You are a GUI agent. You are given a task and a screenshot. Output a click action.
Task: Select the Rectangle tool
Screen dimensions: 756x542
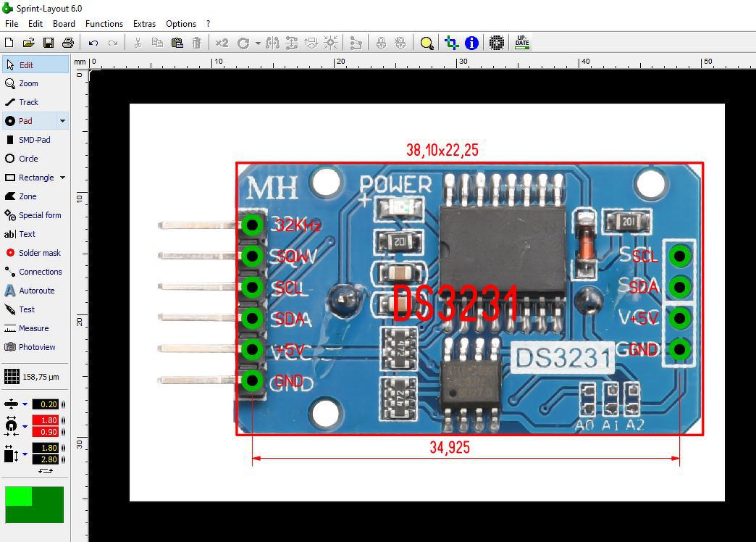coord(29,178)
